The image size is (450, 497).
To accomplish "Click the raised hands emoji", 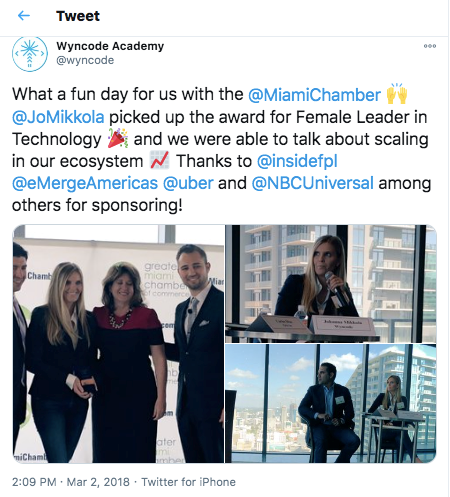I will coord(397,94).
